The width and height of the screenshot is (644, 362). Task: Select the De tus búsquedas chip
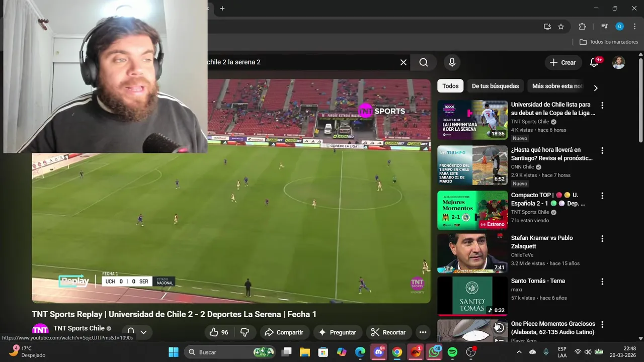click(x=495, y=86)
